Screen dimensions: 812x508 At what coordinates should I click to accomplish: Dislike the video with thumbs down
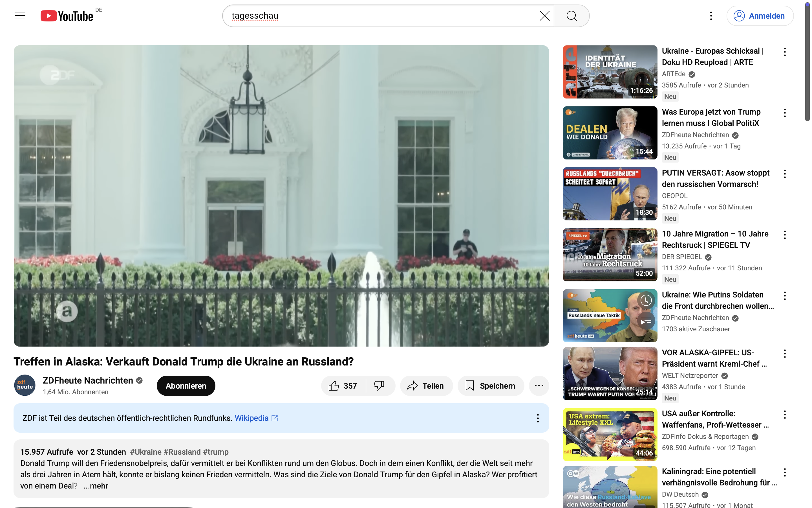pyautogui.click(x=380, y=386)
